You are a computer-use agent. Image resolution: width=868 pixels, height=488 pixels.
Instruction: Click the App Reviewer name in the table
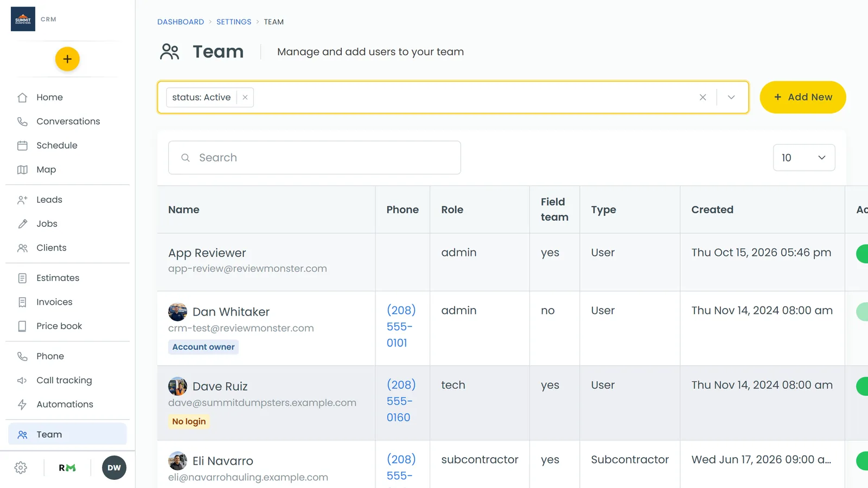coord(207,253)
